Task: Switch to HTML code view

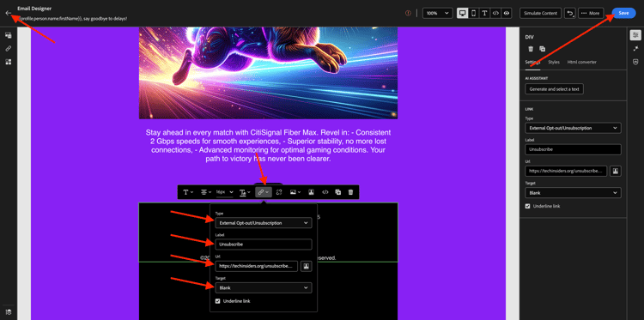Action: (495, 13)
